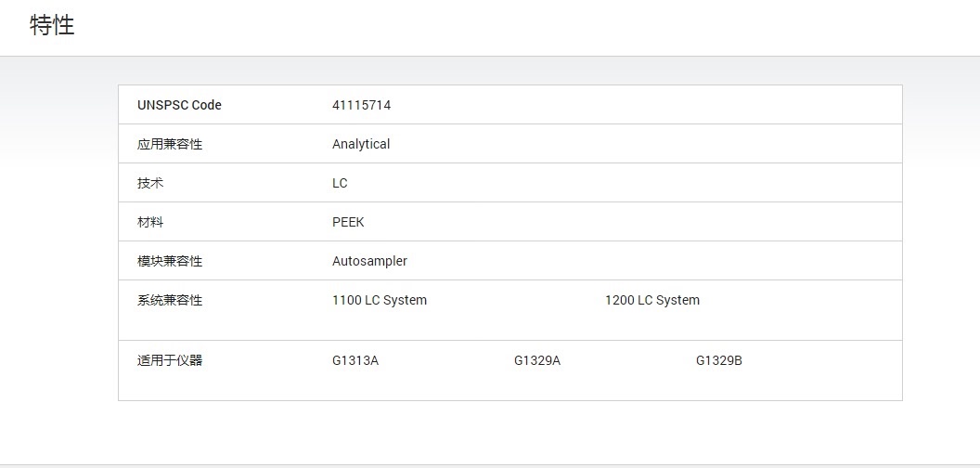Select instrument G1313A
The height and width of the screenshot is (468, 980).
point(355,360)
